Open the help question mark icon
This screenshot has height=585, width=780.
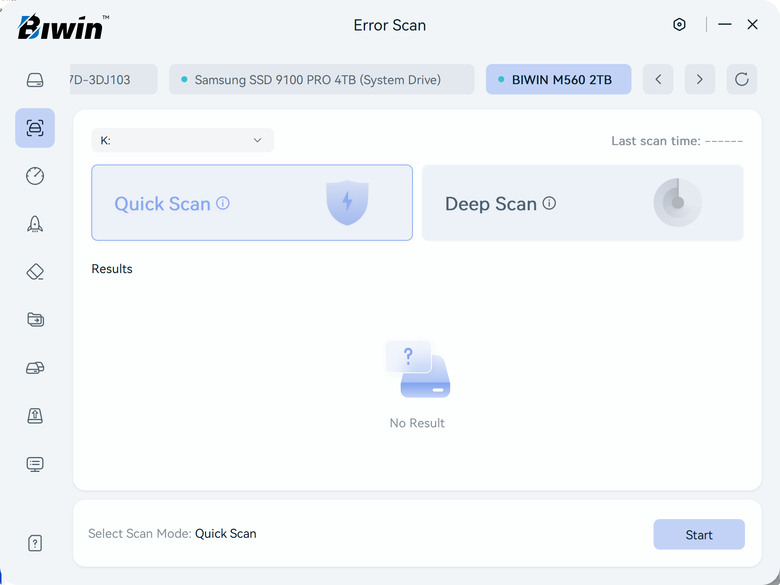tap(35, 543)
